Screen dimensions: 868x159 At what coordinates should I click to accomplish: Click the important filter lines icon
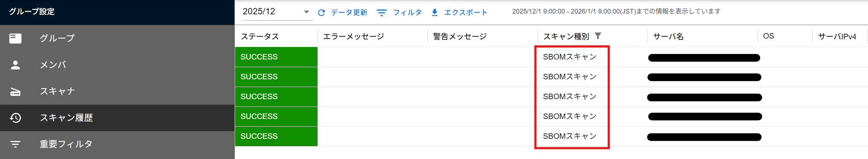15,144
